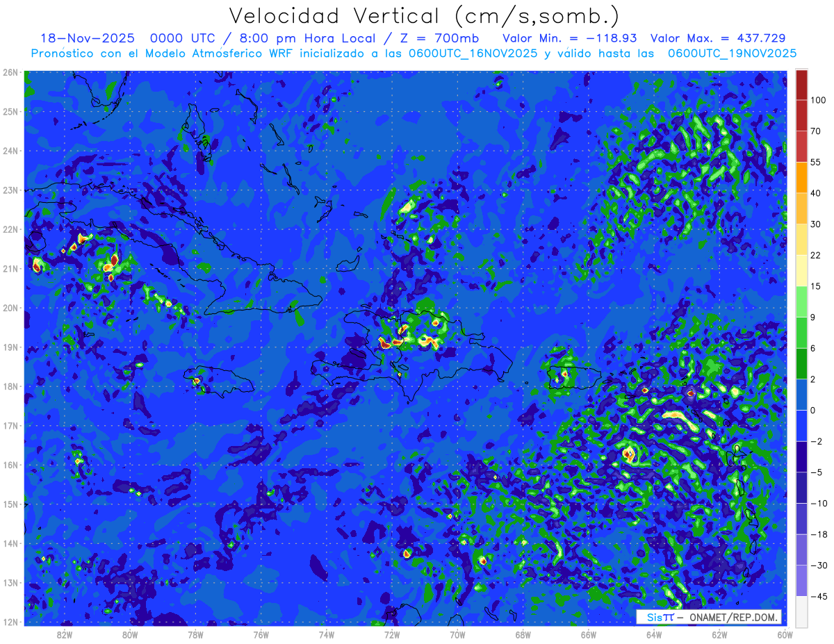The width and height of the screenshot is (834, 644).
Task: Click the latitude label '16N'
Action: (x=10, y=465)
